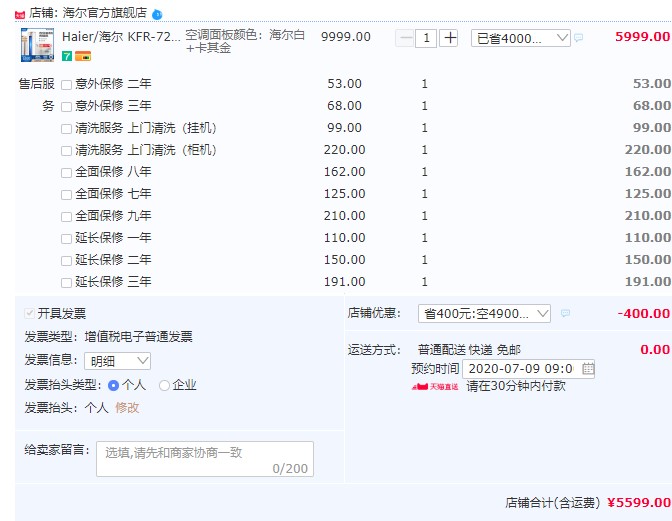
Task: Click the -400.00 store discount amount
Action: pyautogui.click(x=643, y=314)
